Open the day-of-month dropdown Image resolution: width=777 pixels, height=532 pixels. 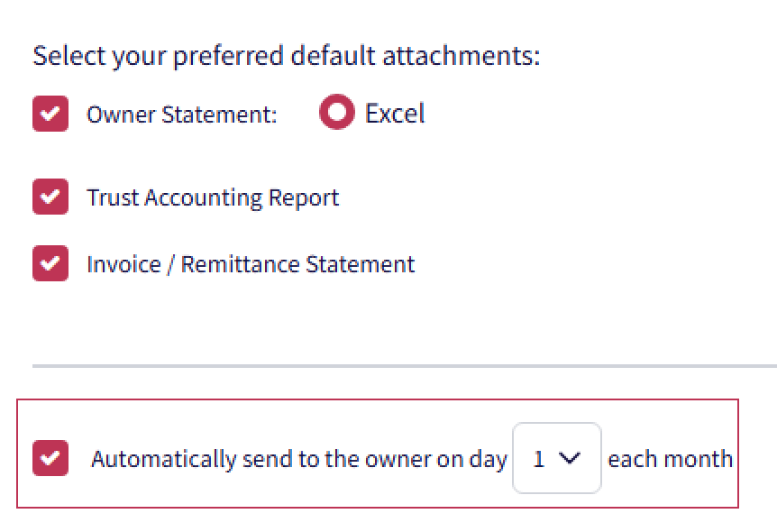point(556,458)
